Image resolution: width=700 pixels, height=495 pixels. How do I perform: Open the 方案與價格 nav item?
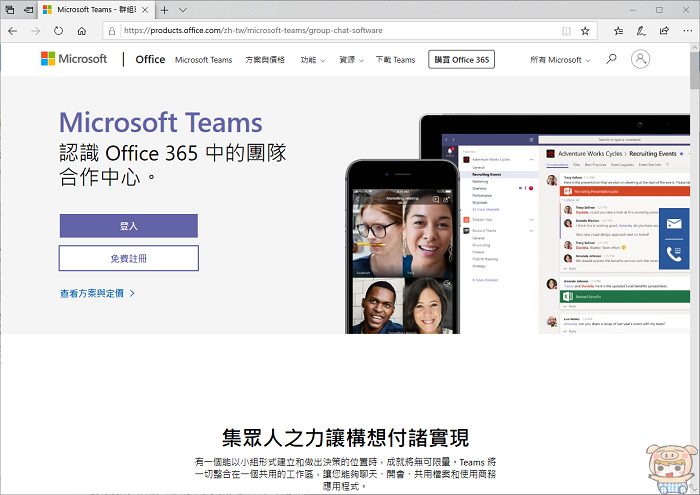click(266, 60)
